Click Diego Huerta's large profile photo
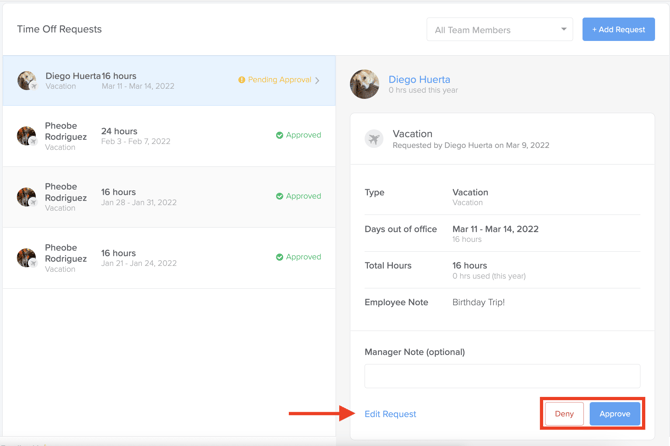Screen dimensions: 670x446 click(365, 84)
